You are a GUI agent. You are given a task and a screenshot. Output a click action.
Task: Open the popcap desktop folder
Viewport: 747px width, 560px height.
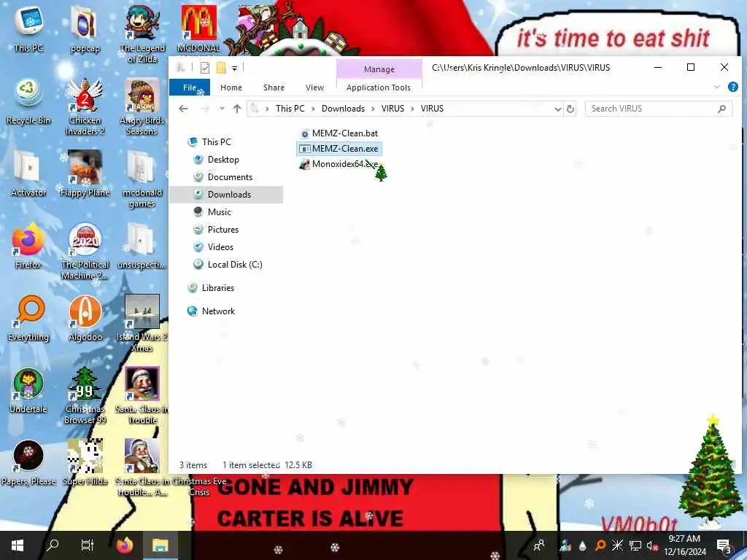(x=85, y=28)
